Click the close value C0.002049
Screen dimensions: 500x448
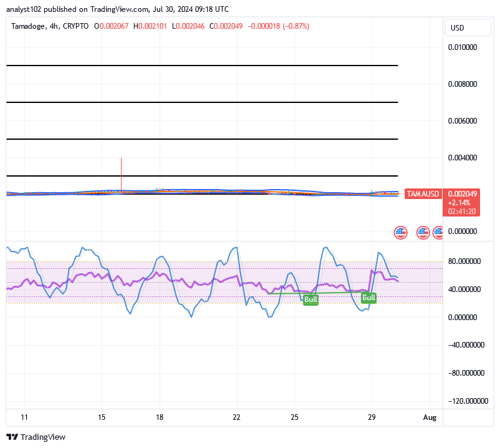tap(226, 26)
